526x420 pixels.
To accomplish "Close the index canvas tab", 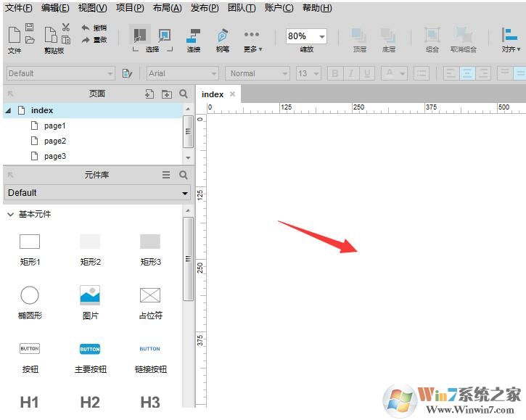I will coord(232,94).
